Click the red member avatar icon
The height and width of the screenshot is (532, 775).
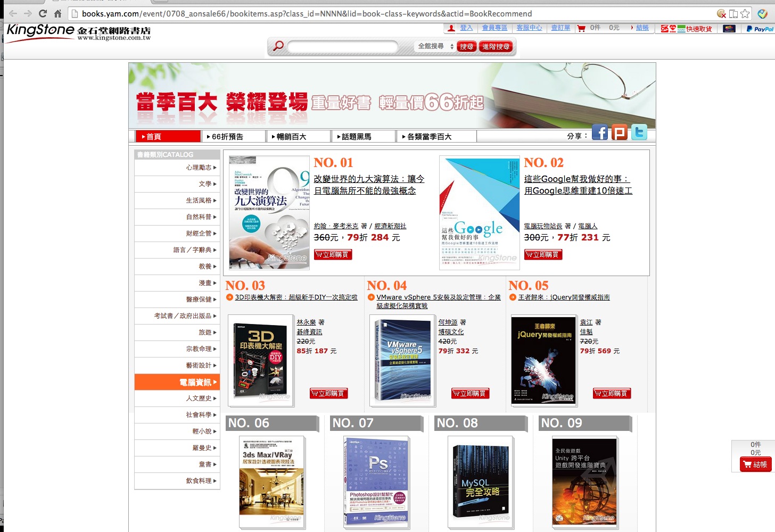451,28
